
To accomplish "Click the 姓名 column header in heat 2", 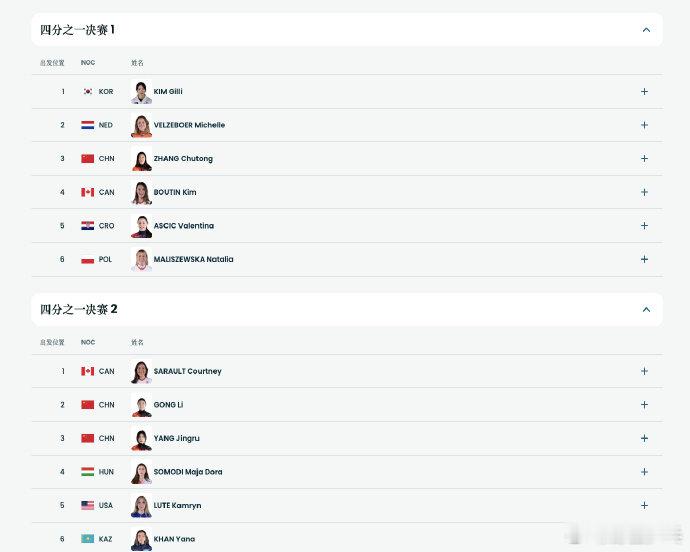I will 138,342.
